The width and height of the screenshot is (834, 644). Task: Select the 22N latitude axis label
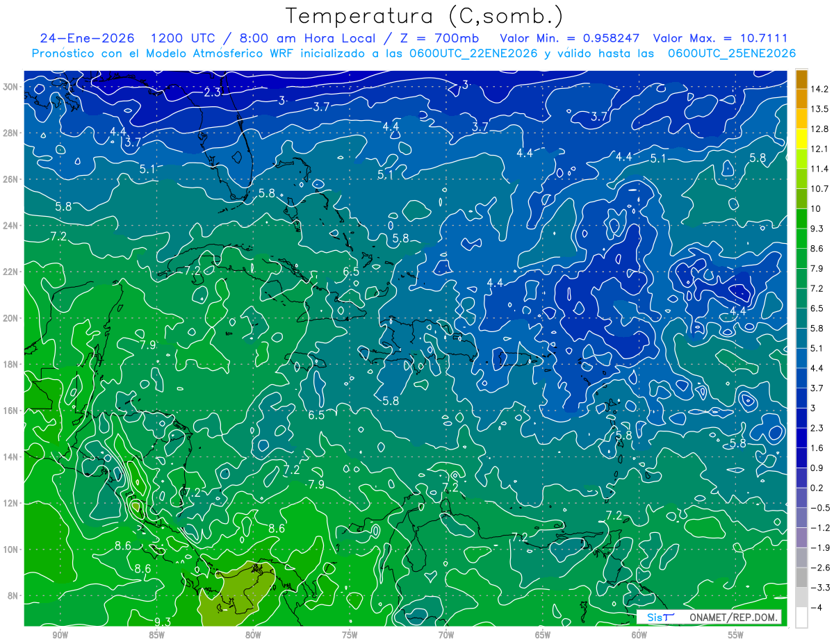10,272
